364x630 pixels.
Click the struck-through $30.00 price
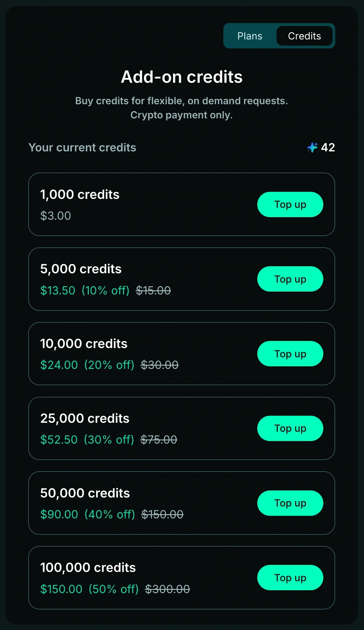160,365
